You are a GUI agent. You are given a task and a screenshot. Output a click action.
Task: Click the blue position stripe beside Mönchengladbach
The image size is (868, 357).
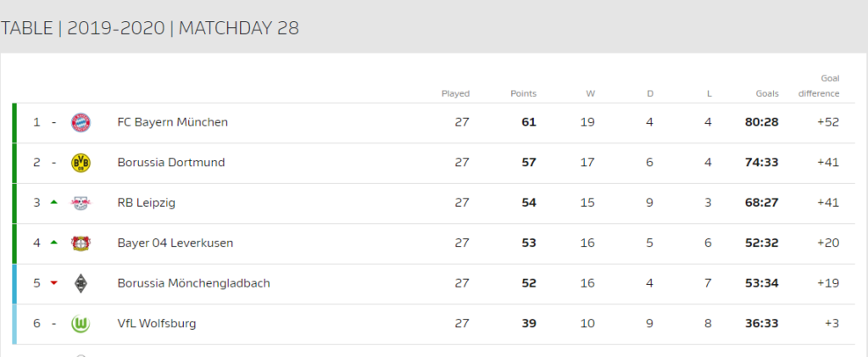click(x=14, y=284)
